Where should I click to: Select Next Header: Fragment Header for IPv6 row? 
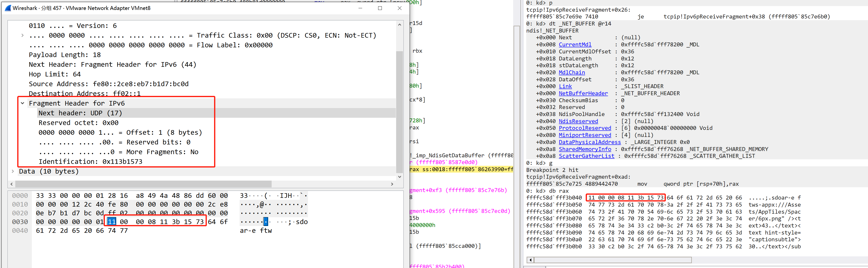tap(202, 64)
